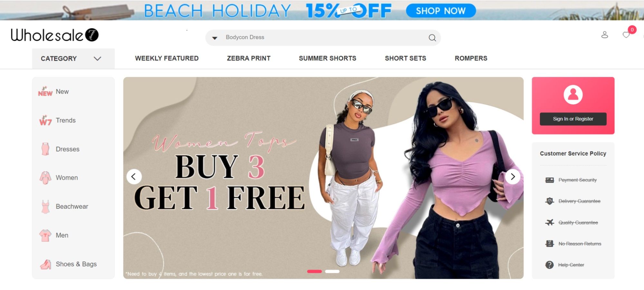
Task: Go to the previous banner slide
Action: [134, 176]
